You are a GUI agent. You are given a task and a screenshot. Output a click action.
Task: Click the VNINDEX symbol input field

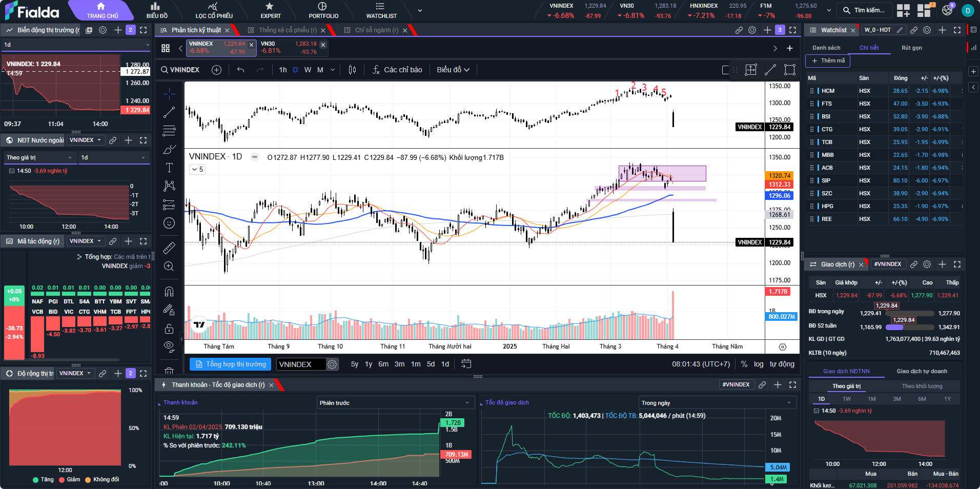point(300,364)
